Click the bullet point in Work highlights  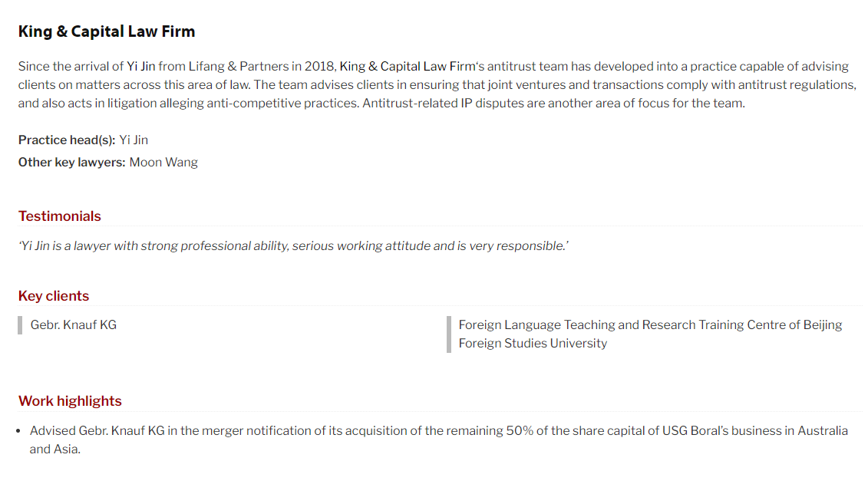click(x=19, y=431)
